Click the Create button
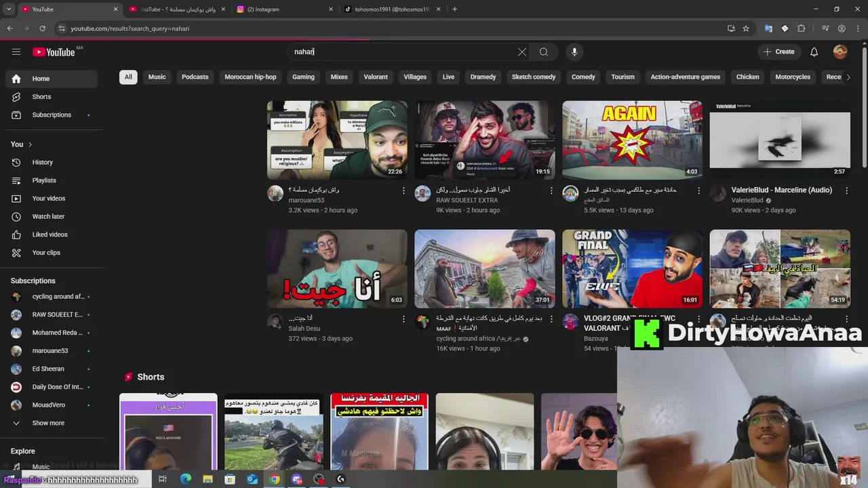868x488 pixels. coord(778,52)
